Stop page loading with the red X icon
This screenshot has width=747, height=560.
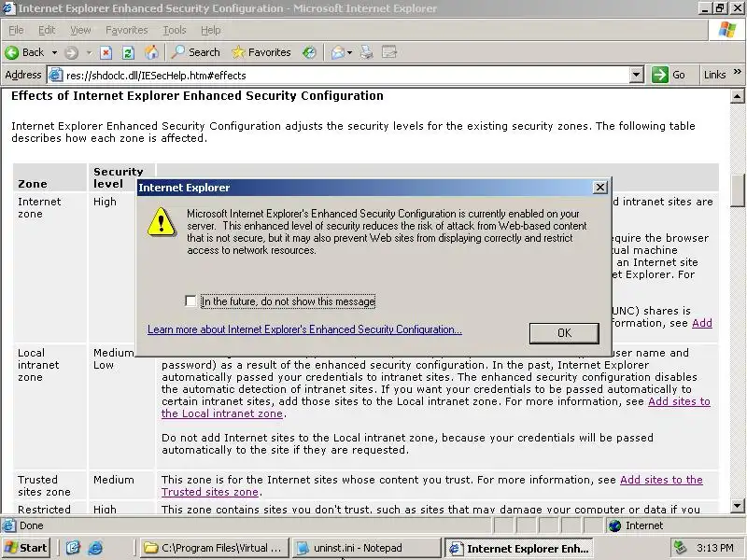pyautogui.click(x=106, y=52)
